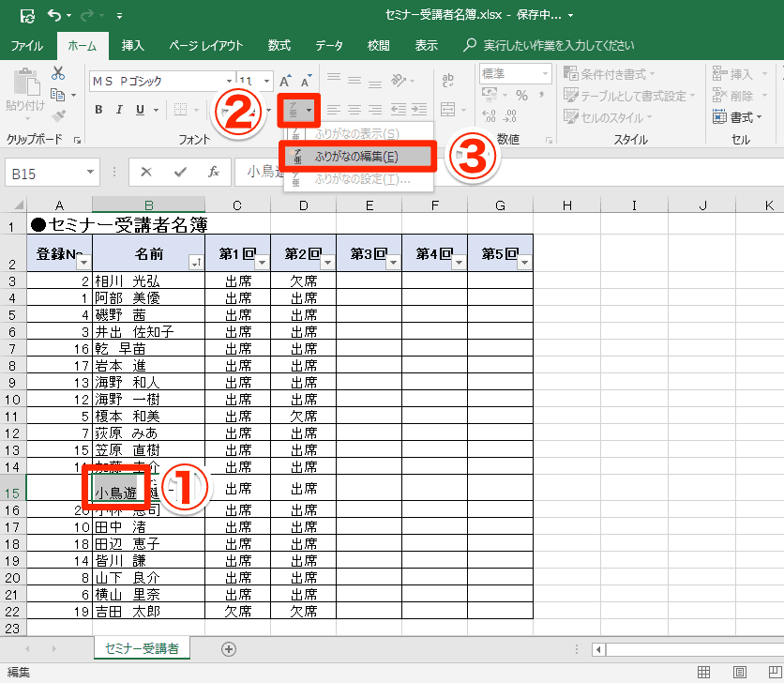Click the Cut scissors icon
The image size is (784, 683).
tap(58, 73)
